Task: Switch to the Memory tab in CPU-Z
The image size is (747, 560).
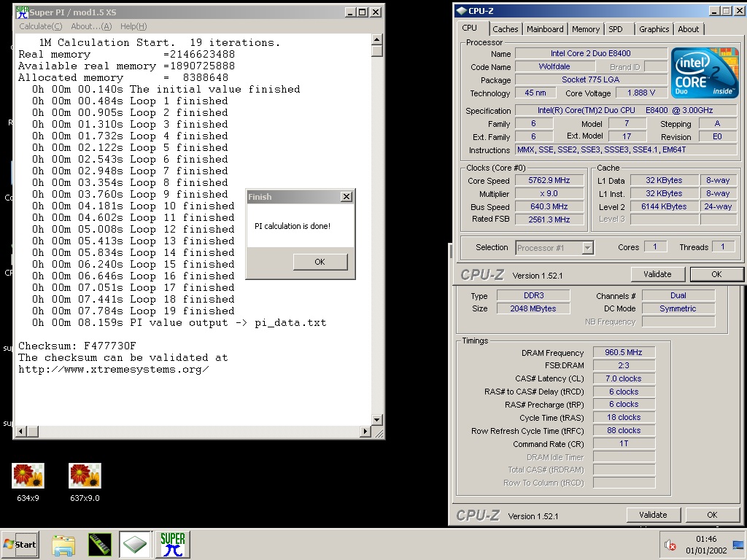Action: [586, 29]
